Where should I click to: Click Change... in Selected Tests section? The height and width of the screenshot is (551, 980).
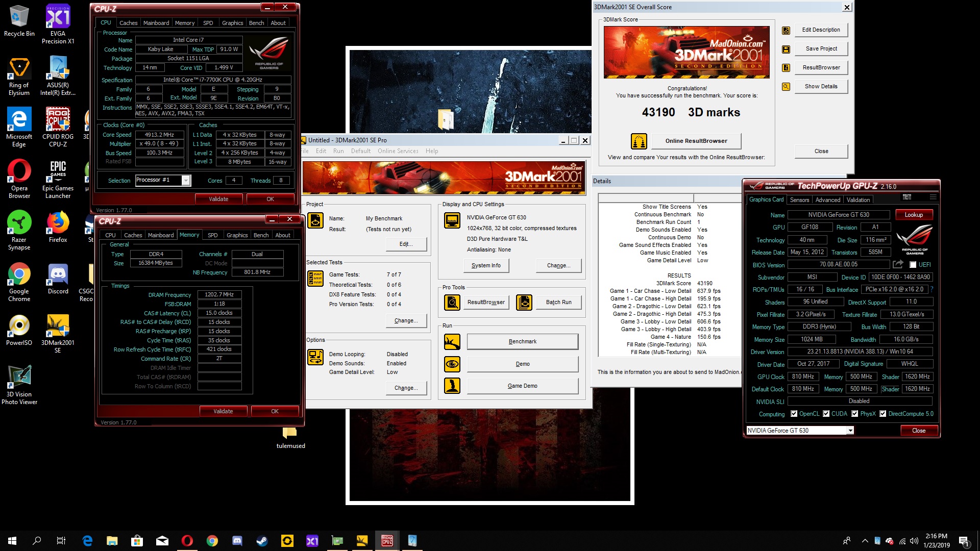[x=406, y=320]
